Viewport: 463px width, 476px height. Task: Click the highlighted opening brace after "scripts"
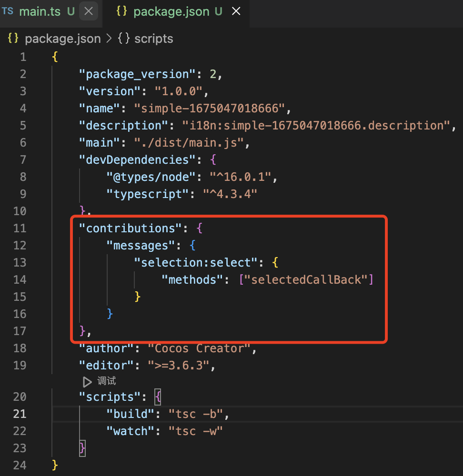[x=158, y=397]
